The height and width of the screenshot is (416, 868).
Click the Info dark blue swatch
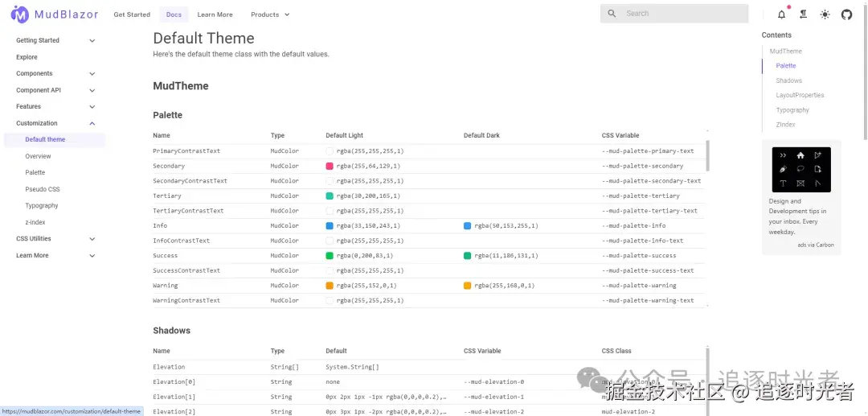[467, 226]
